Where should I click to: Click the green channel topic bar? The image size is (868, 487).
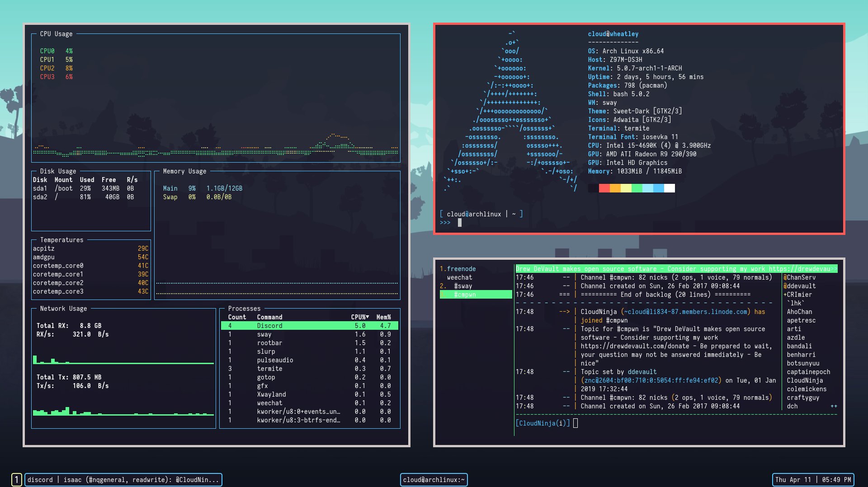point(676,269)
